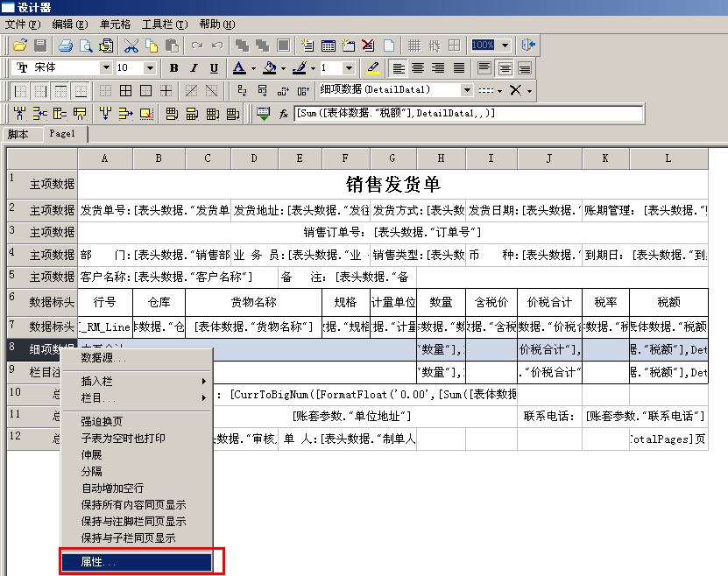Open the 编辑(E) menu
Screen dimensions: 728x576
(70, 25)
